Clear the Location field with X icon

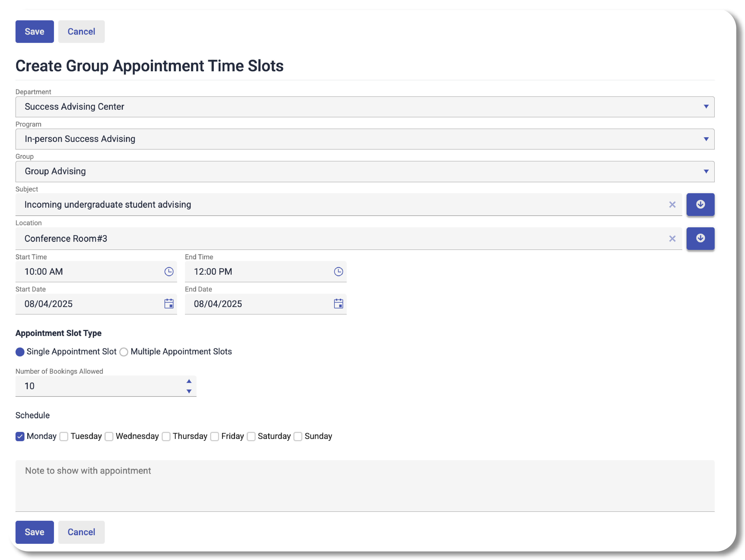point(672,239)
